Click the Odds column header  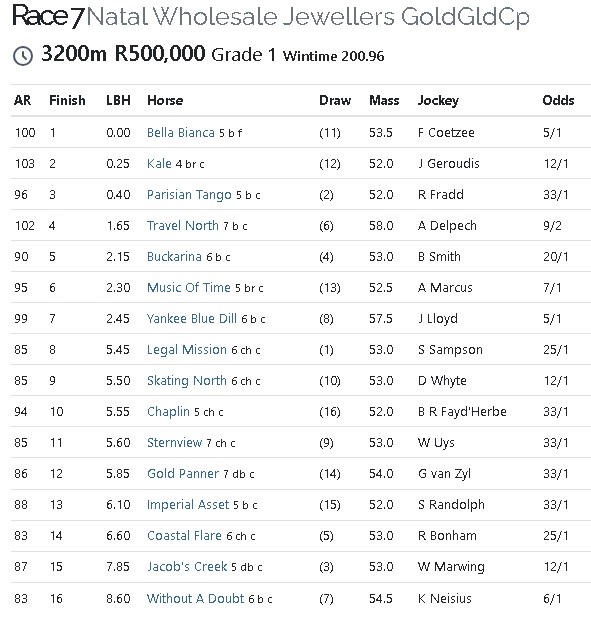point(558,100)
